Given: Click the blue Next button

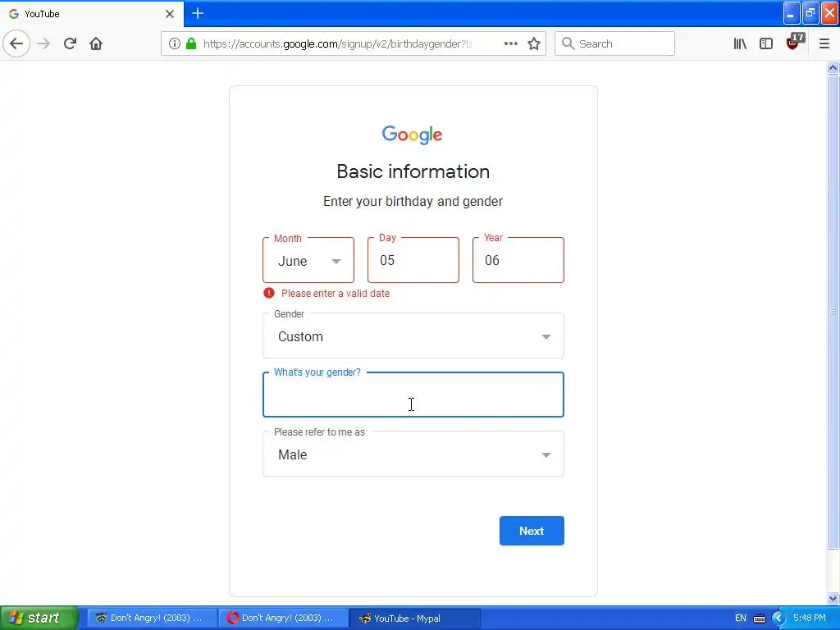Looking at the screenshot, I should [532, 531].
